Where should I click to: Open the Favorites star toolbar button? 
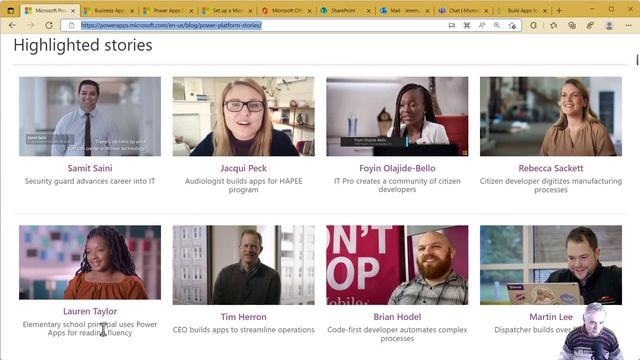pyautogui.click(x=553, y=25)
